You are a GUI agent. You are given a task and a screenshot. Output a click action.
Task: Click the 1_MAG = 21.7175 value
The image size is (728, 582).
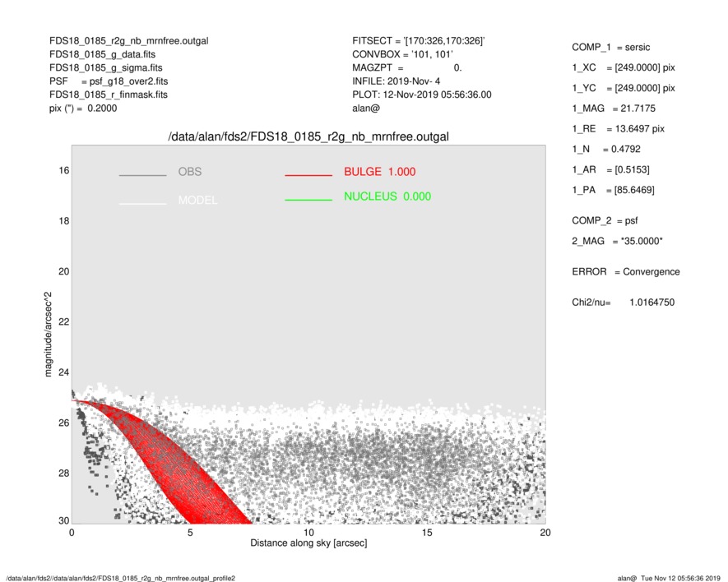(x=614, y=109)
